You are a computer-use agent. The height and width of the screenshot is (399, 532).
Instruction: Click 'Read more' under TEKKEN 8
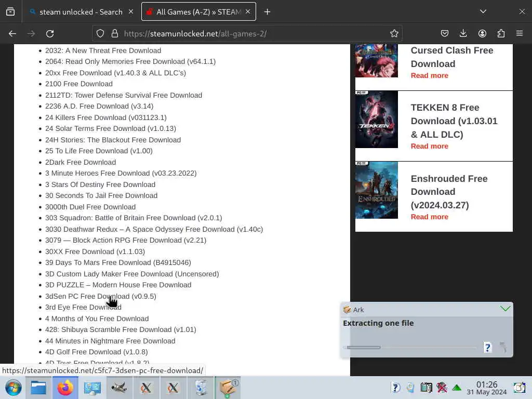coord(430,147)
